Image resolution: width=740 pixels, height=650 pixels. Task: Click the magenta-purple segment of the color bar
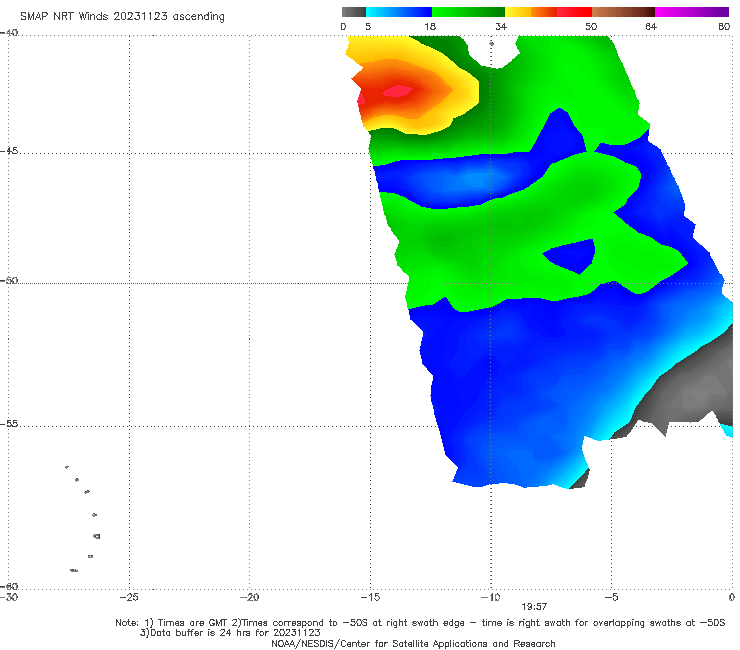(x=692, y=12)
